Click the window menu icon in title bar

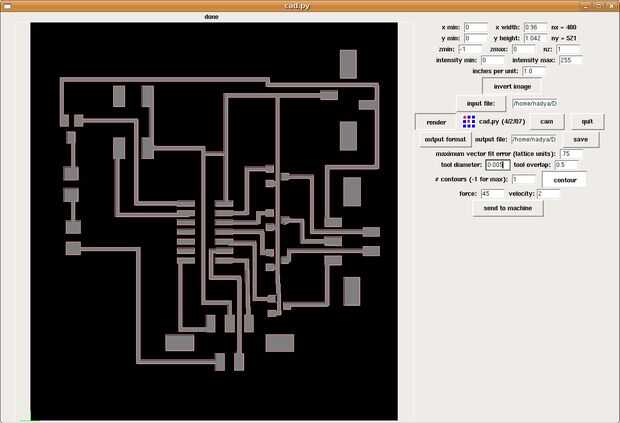click(7, 6)
